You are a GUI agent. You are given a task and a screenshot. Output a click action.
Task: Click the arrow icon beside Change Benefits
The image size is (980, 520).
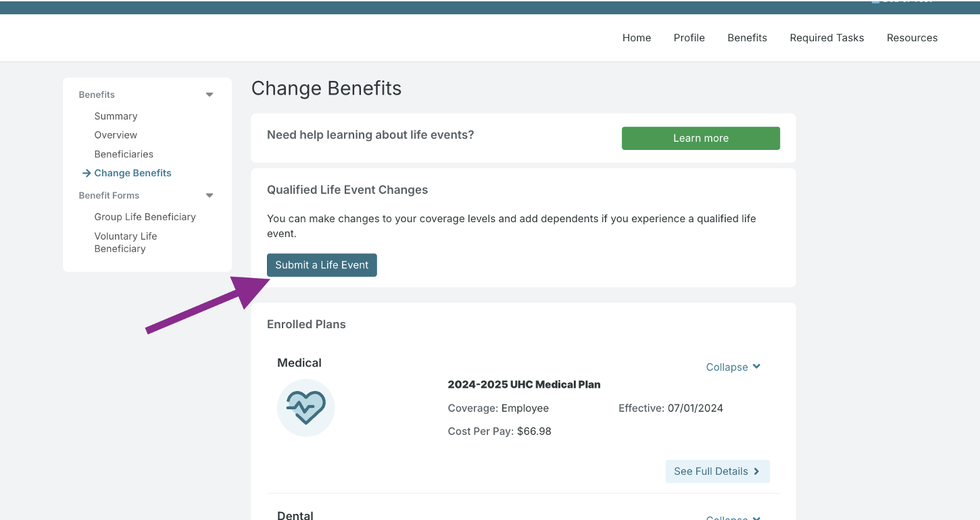[x=87, y=173]
